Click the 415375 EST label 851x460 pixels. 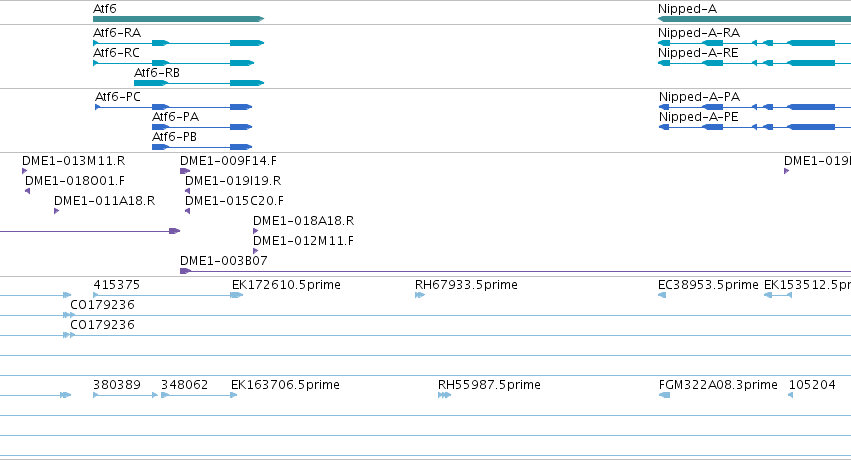tap(117, 285)
